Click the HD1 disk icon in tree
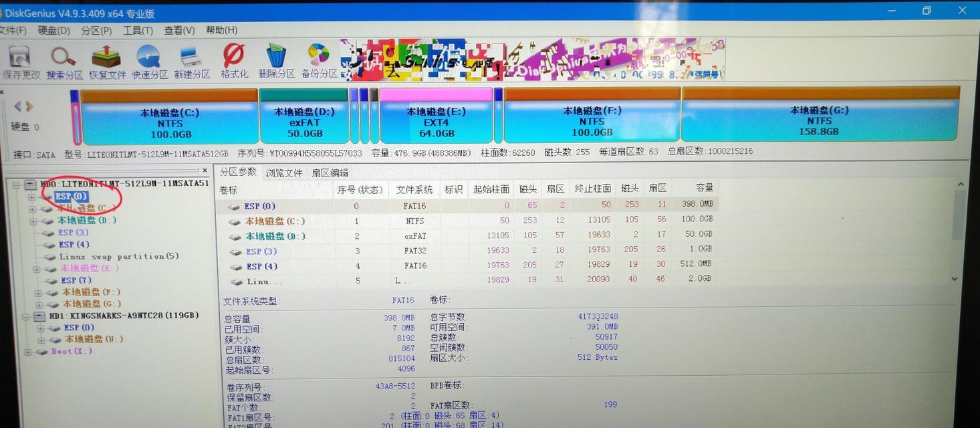This screenshot has width=980, height=428. [x=39, y=316]
